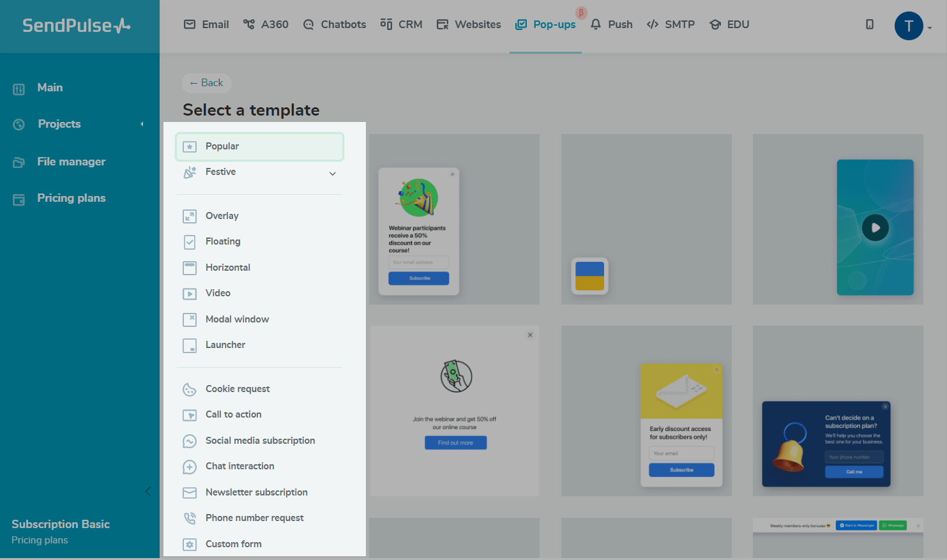Expand the Projects submenu arrow
The image size is (947, 560).
pos(142,124)
